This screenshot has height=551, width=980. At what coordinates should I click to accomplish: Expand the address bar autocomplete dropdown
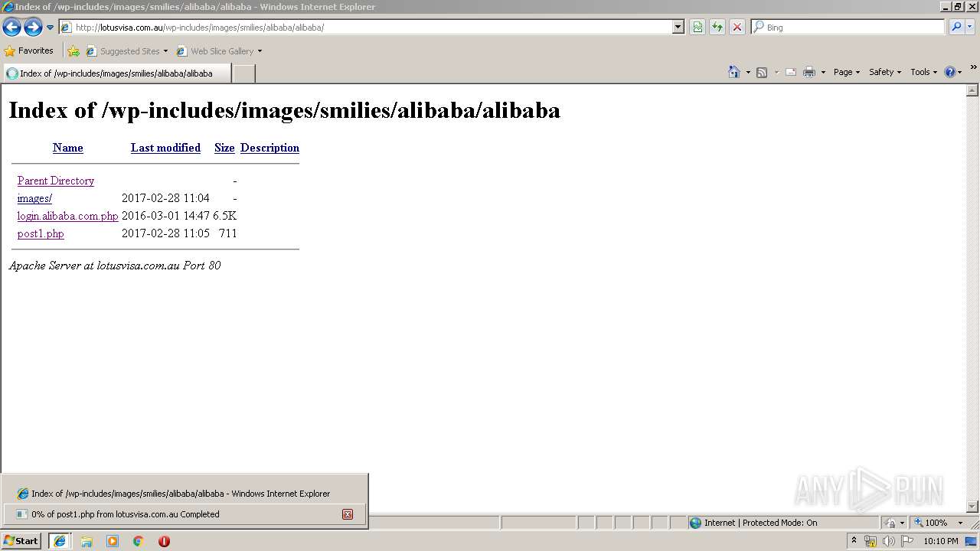678,27
